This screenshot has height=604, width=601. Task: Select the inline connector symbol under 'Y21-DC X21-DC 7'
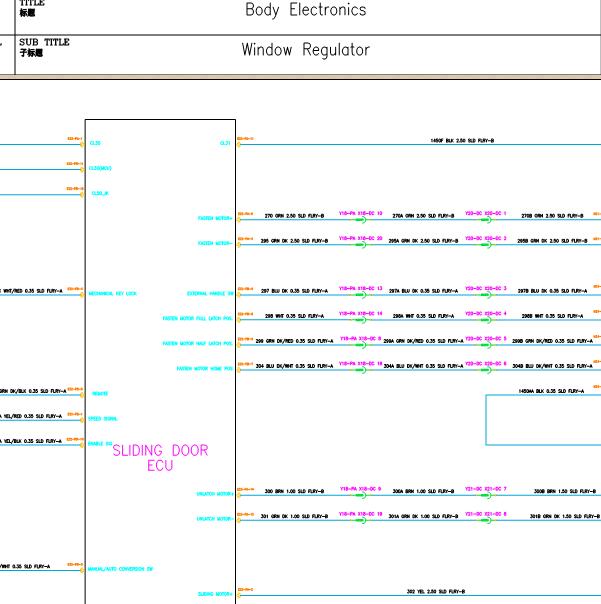(x=486, y=495)
